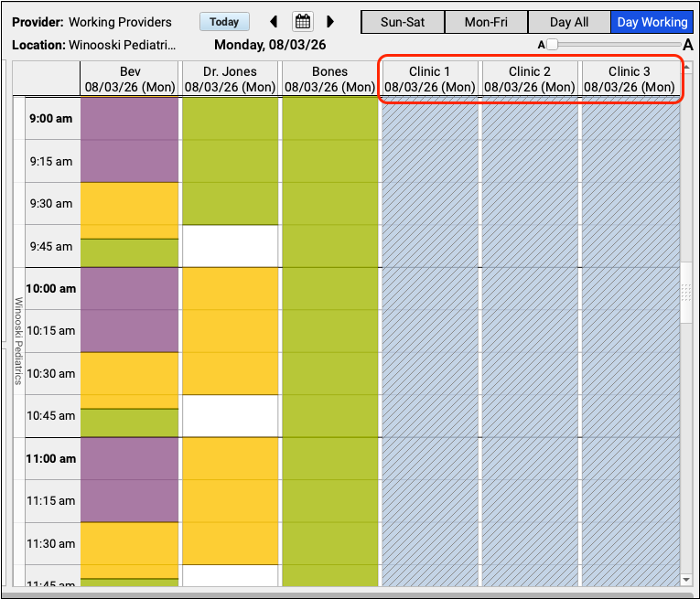Click the vertical scrollbar down arrow

tap(686, 580)
